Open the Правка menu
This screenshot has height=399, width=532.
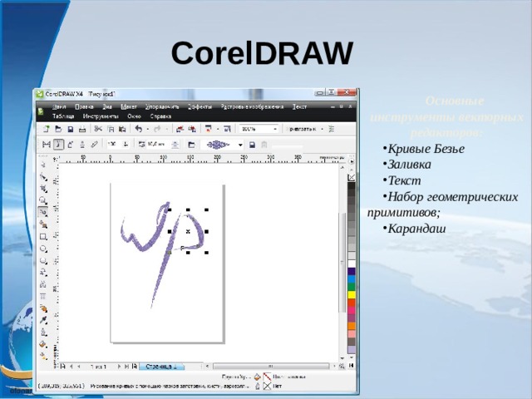click(84, 106)
